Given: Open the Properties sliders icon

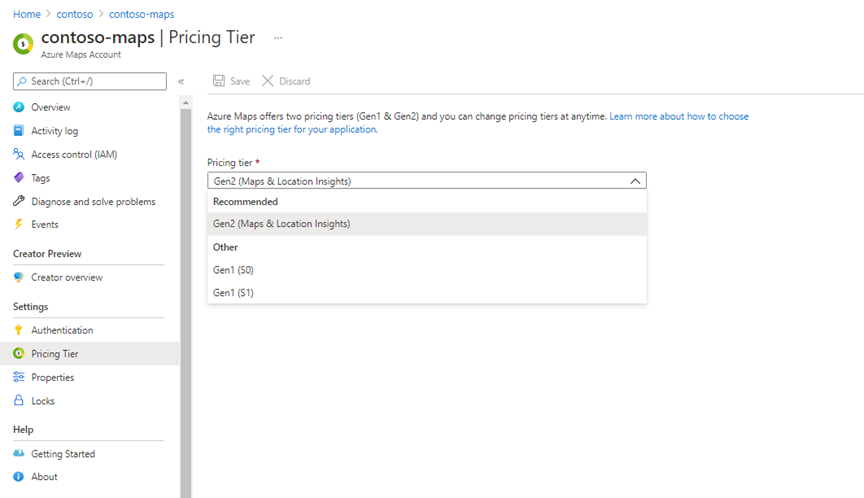Looking at the screenshot, I should pos(18,377).
